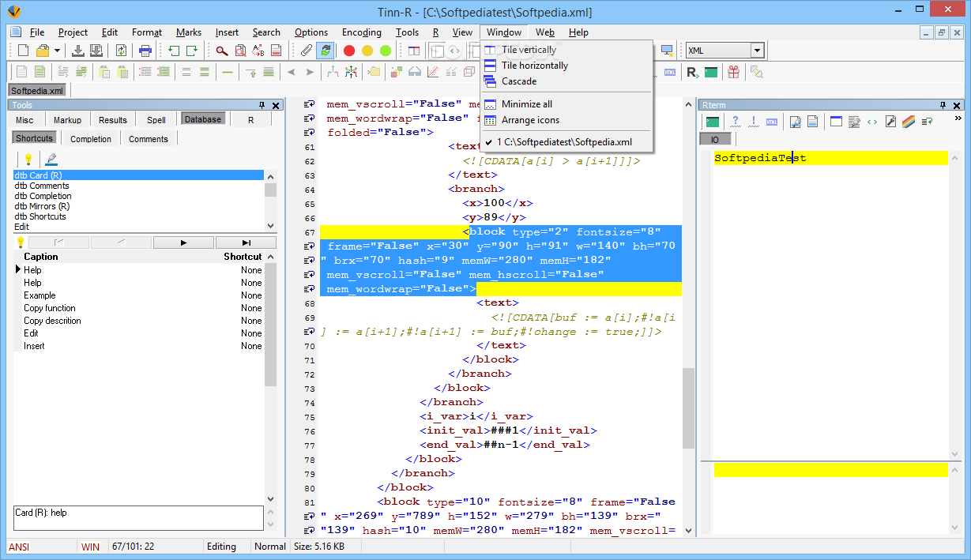Image resolution: width=971 pixels, height=560 pixels.
Task: Click the red circle marker
Action: point(349,51)
